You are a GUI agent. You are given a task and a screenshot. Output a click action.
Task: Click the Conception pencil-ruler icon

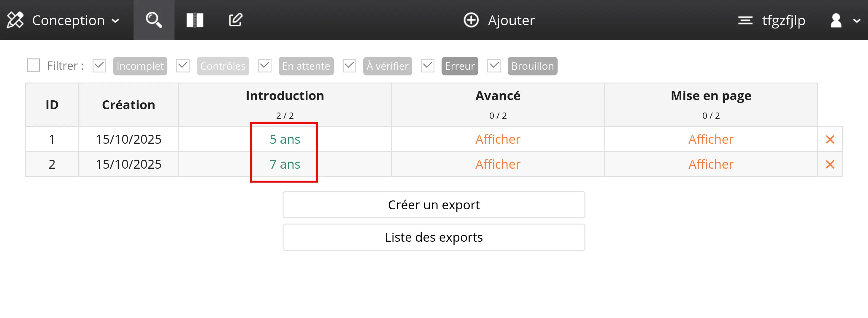pos(15,20)
